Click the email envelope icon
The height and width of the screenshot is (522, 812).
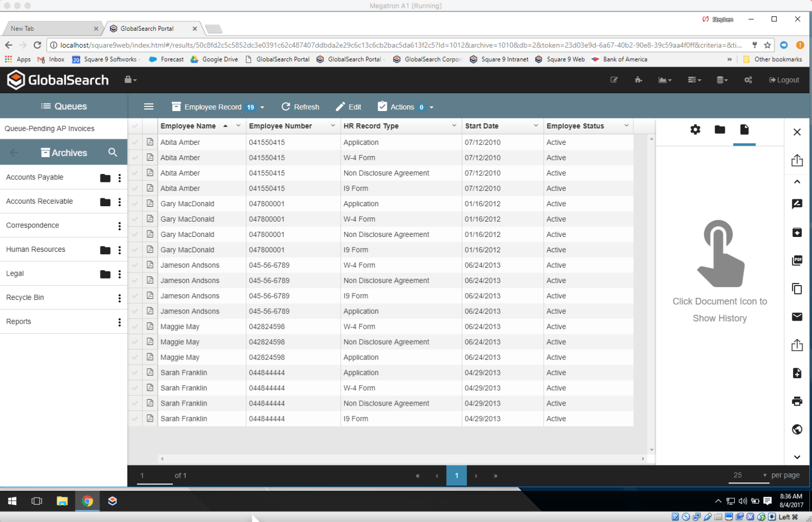pyautogui.click(x=797, y=317)
